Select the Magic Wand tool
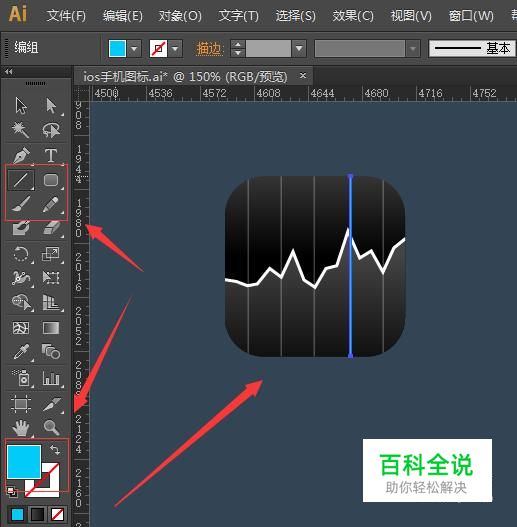Screen dimensions: 517x527 [21, 130]
